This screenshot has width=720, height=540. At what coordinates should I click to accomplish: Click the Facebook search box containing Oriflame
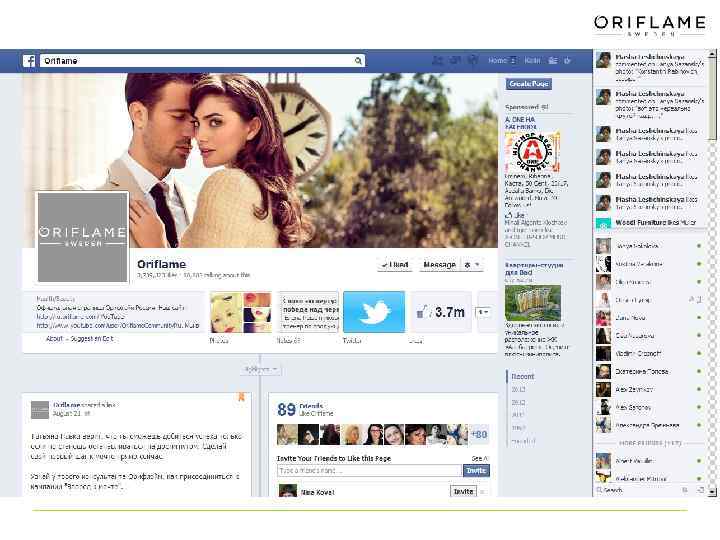tap(202, 61)
